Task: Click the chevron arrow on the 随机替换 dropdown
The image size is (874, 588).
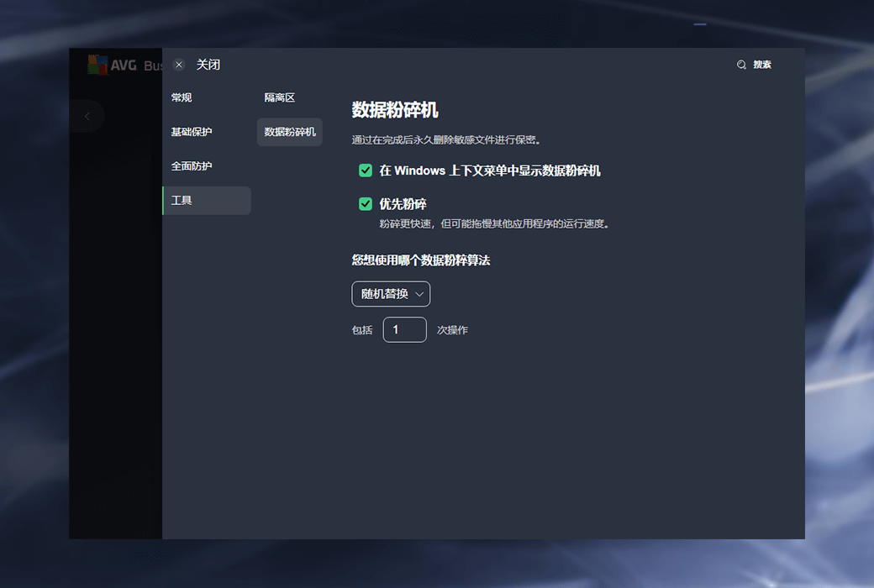Action: point(419,294)
